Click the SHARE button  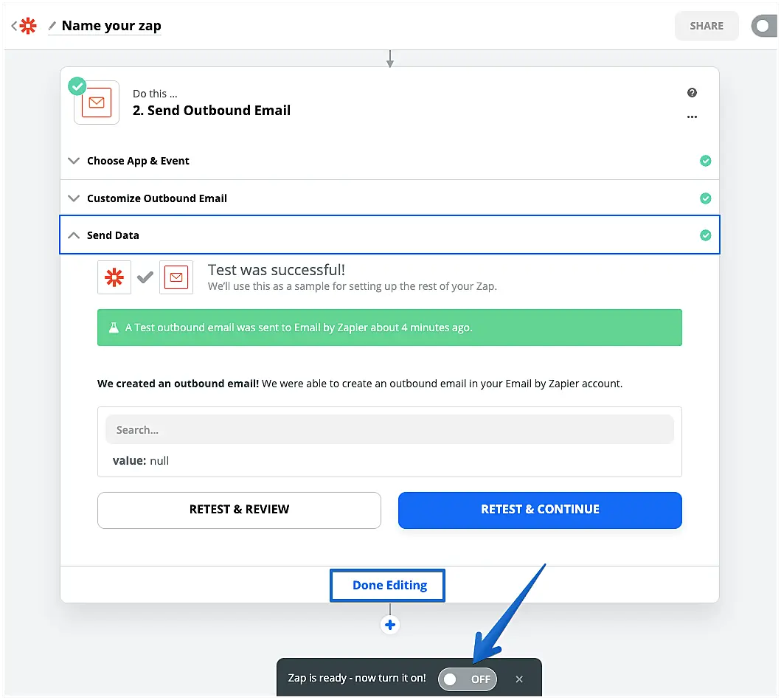point(707,26)
